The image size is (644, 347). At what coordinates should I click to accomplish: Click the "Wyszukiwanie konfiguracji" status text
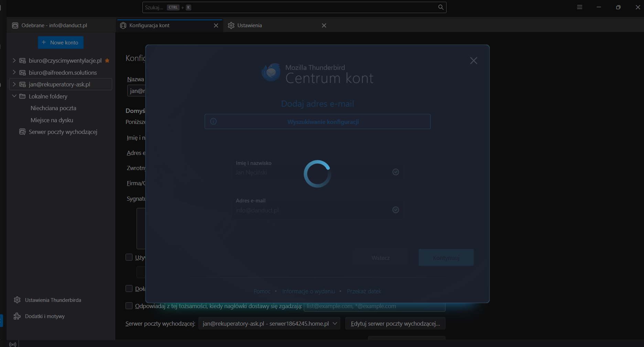[323, 122]
